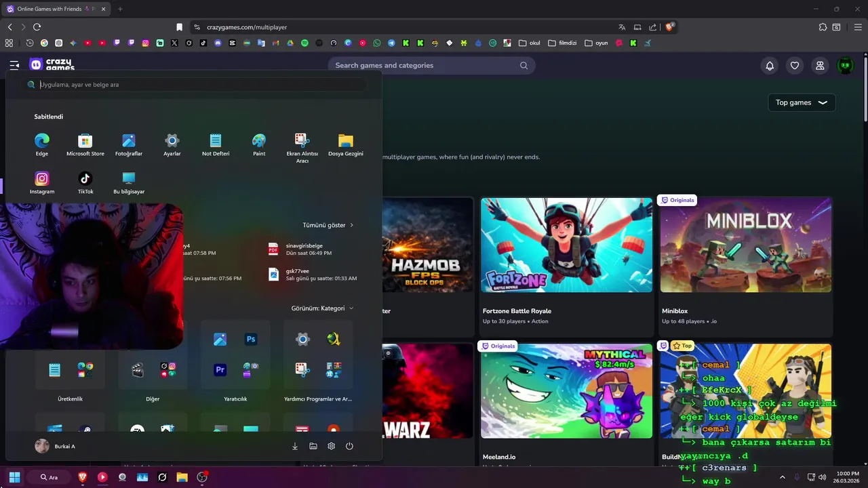Bookmark this page icon

(x=179, y=27)
